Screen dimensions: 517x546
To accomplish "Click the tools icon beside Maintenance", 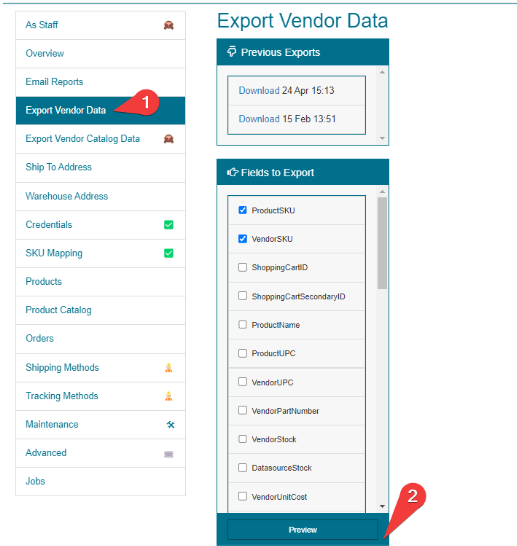I will pos(171,424).
